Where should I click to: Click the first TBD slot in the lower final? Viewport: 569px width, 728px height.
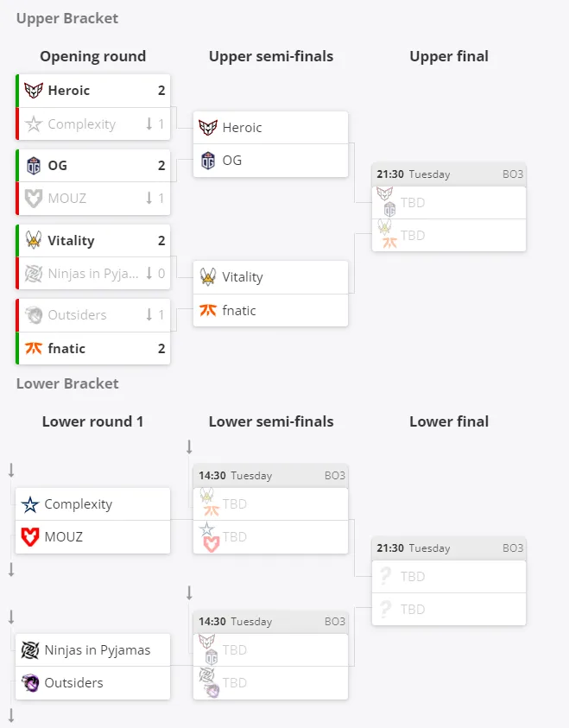(x=449, y=577)
